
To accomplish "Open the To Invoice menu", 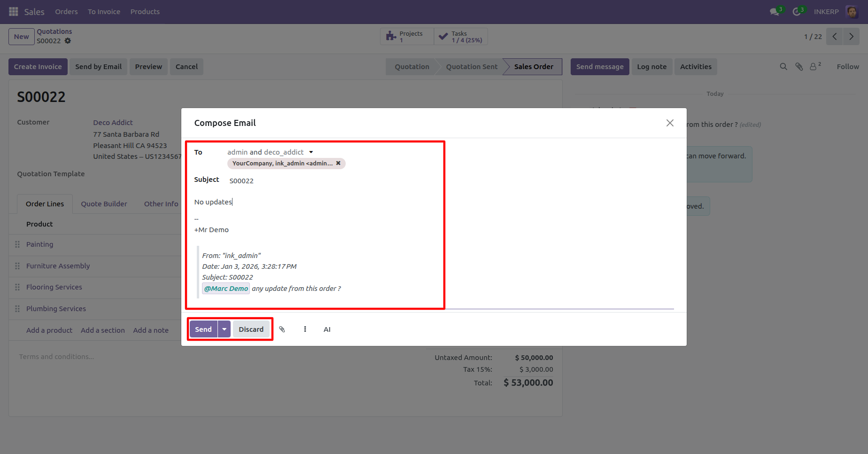I will (x=104, y=12).
